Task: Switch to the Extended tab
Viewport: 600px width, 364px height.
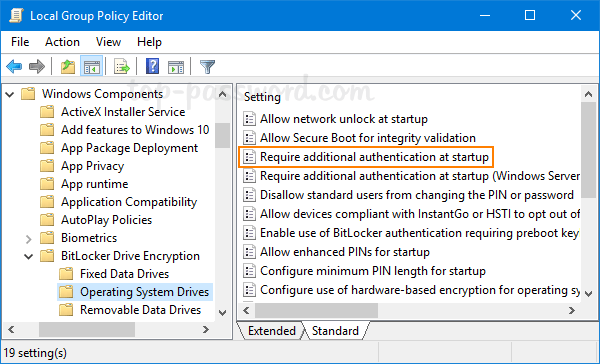Action: coord(272,331)
